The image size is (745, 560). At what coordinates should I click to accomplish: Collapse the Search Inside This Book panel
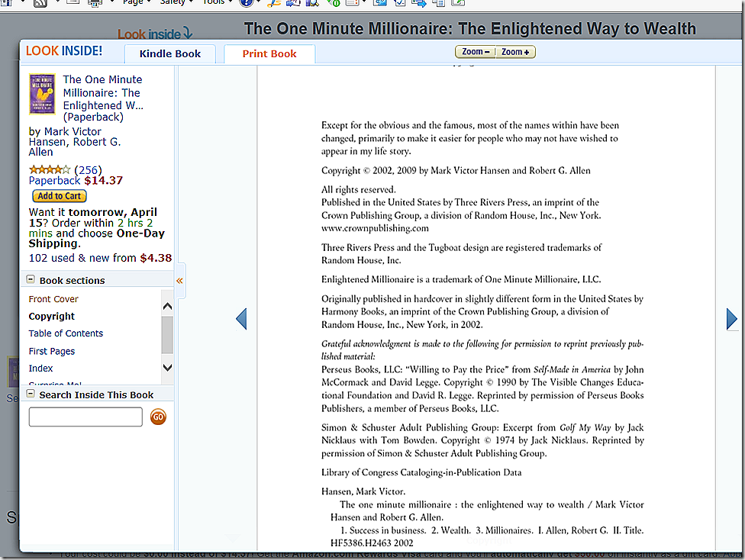click(x=31, y=394)
